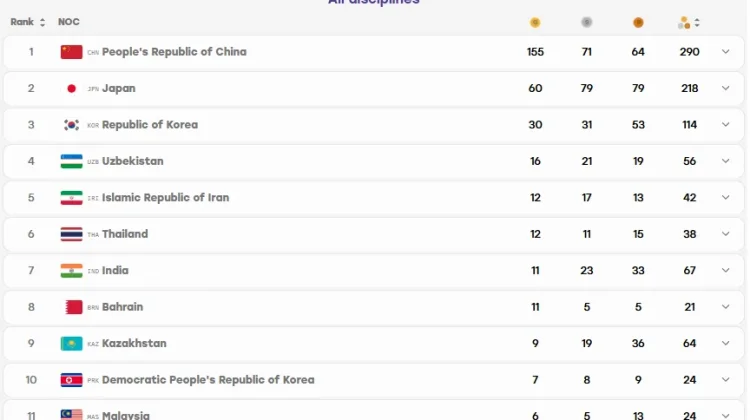Open the Thailand country name
750x420 pixels.
point(125,234)
